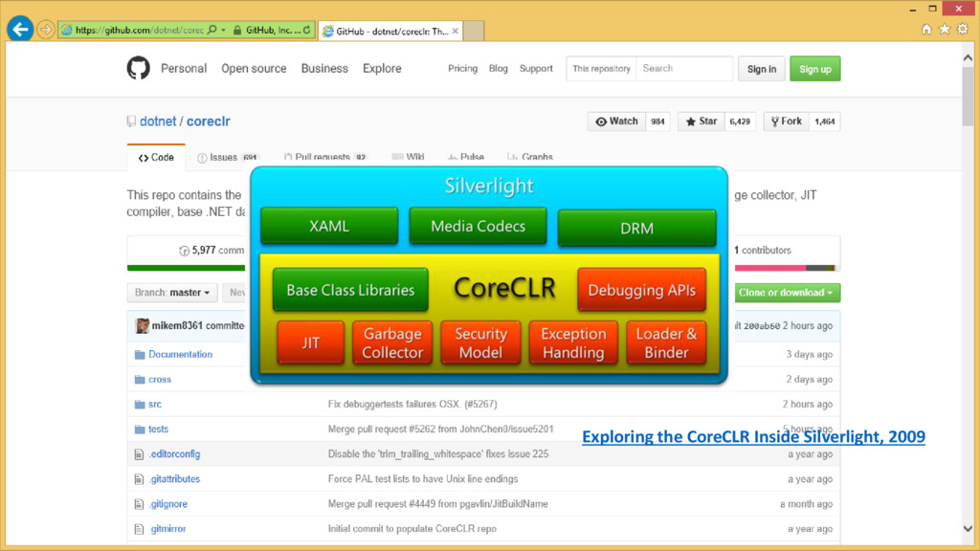Click the repository search input field
This screenshot has width=980, height=551.
coord(684,69)
